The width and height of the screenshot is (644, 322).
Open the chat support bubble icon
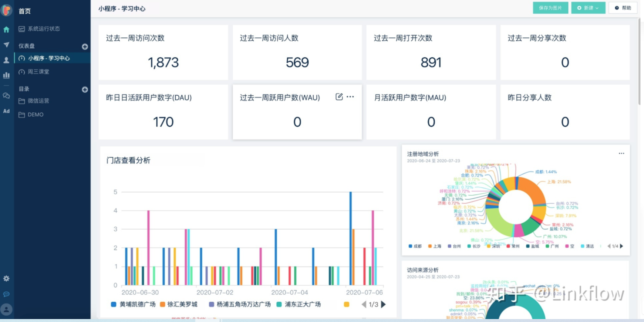pyautogui.click(x=6, y=294)
